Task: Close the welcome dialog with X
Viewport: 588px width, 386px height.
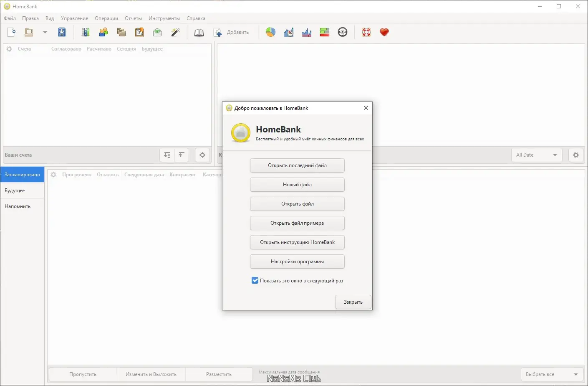Action: click(x=366, y=108)
